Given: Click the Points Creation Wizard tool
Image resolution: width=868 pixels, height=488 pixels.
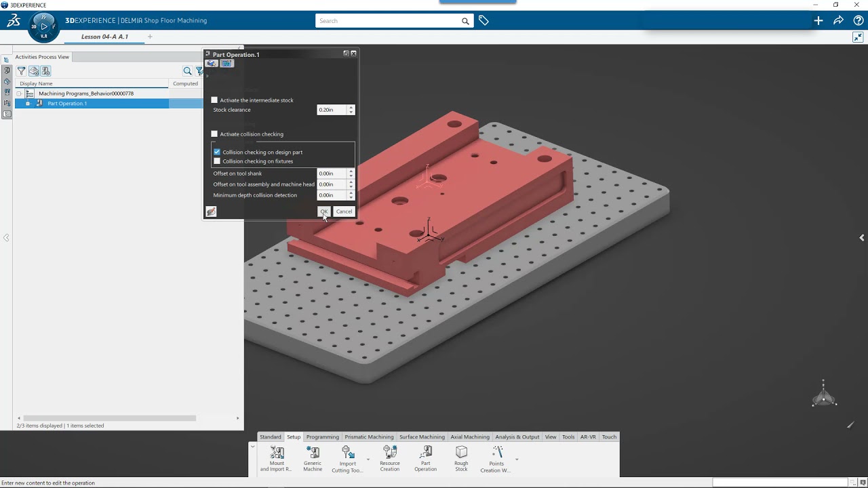Looking at the screenshot, I should (x=496, y=459).
